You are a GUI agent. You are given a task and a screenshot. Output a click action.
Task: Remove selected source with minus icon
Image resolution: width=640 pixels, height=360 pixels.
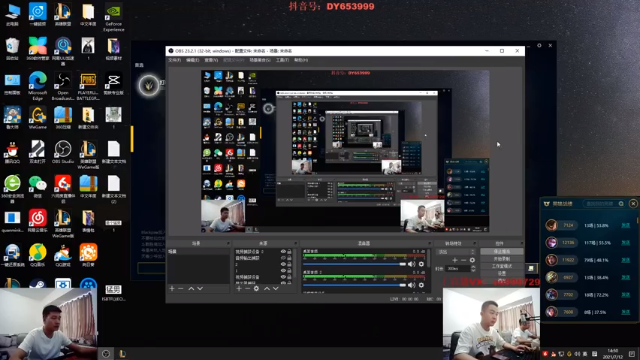pos(247,289)
